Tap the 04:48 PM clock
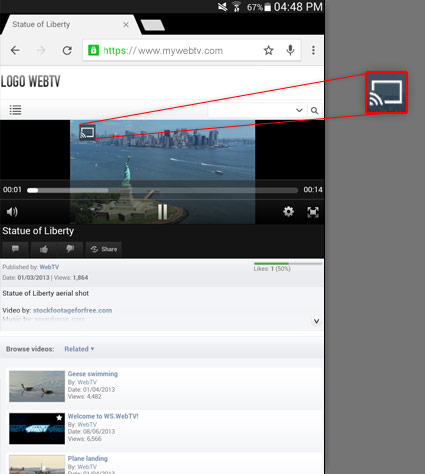 coord(298,7)
